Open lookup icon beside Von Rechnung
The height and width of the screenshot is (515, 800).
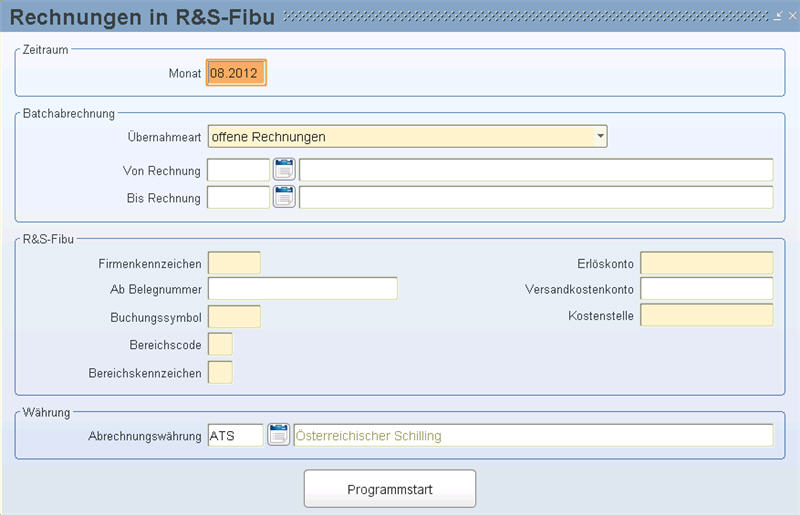coord(284,169)
